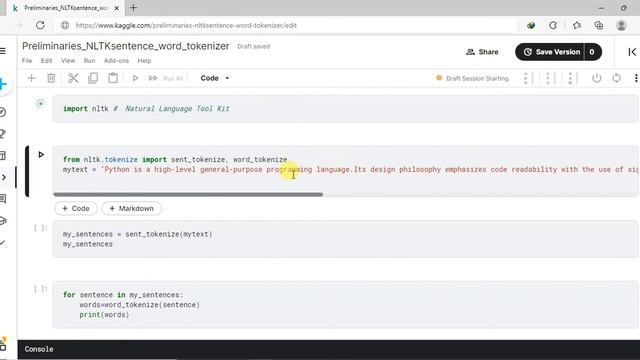Image resolution: width=640 pixels, height=360 pixels.
Task: Copy the selected cell
Action: pos(93,78)
